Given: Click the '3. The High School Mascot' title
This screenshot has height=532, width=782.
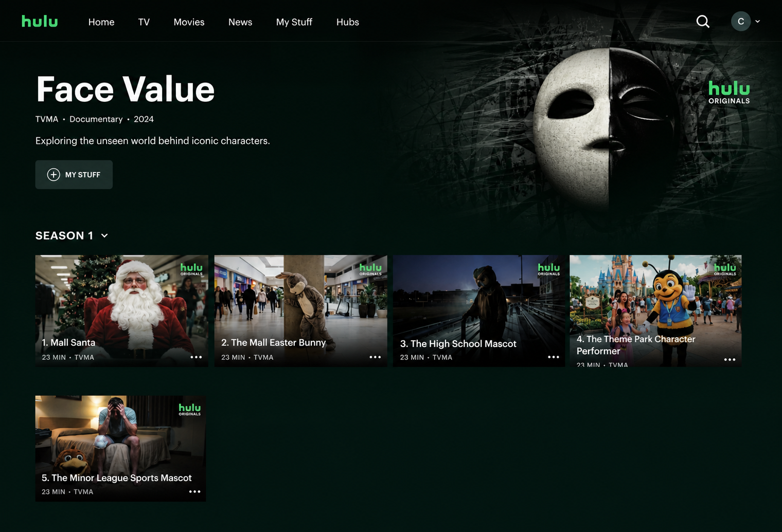Looking at the screenshot, I should (458, 344).
